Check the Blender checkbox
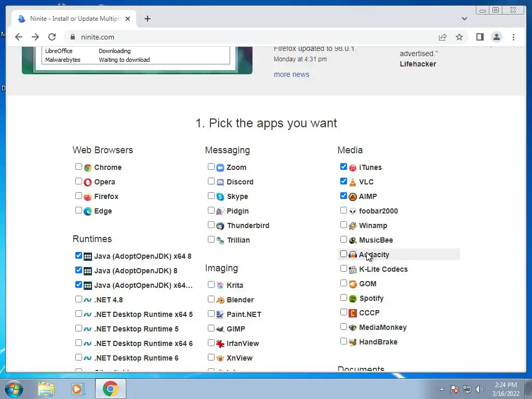The height and width of the screenshot is (399, 532). [211, 299]
